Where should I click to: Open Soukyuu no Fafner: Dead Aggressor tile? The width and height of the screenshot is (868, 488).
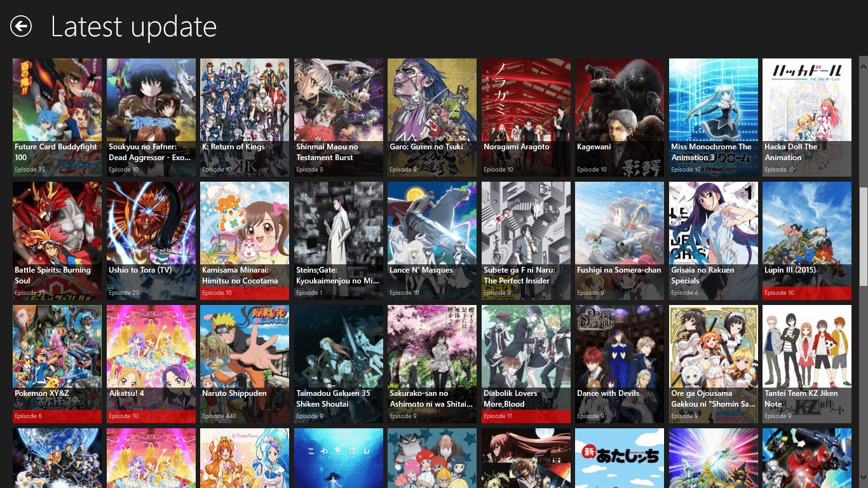point(151,118)
